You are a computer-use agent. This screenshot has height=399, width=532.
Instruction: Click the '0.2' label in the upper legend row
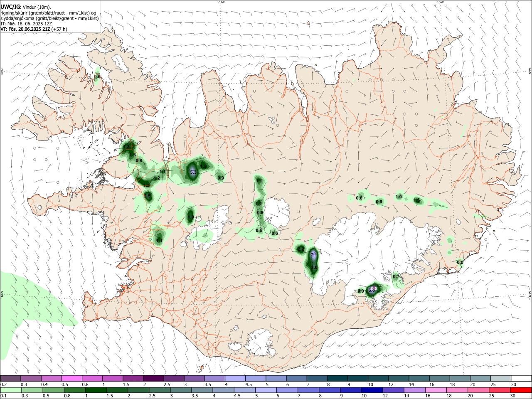[3, 384]
